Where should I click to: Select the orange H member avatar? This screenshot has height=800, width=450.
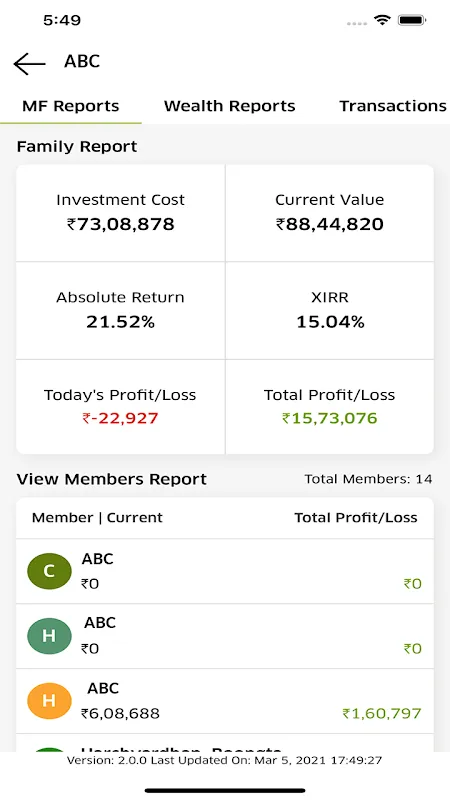(49, 701)
